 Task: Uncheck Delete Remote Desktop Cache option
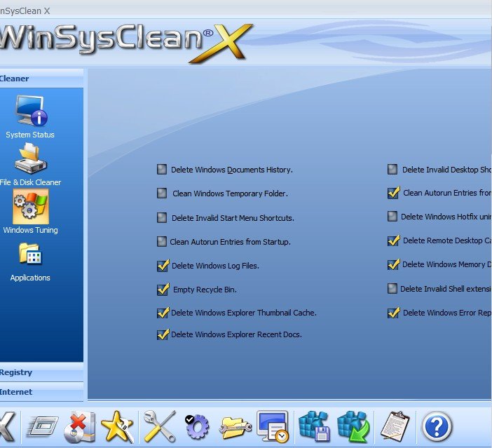click(393, 240)
